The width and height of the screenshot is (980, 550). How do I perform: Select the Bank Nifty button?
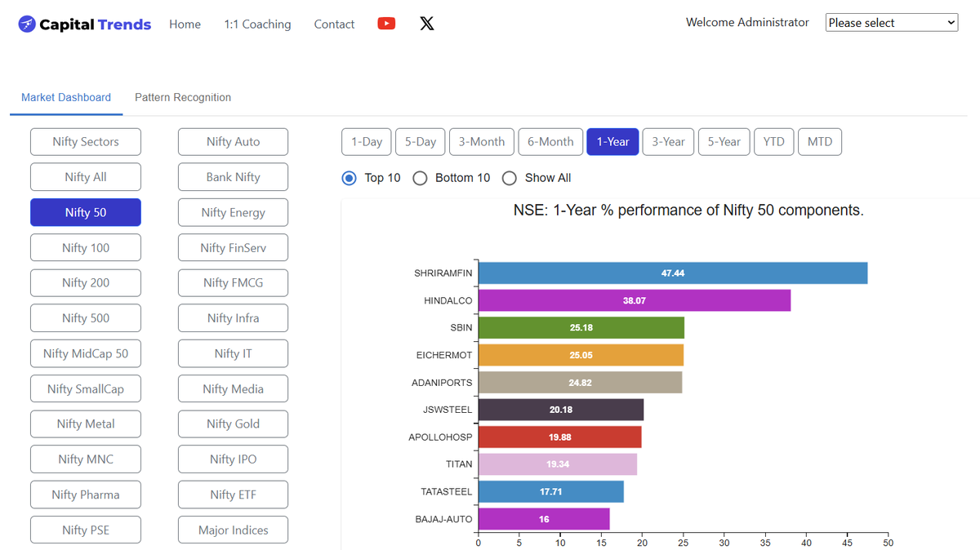(x=233, y=177)
